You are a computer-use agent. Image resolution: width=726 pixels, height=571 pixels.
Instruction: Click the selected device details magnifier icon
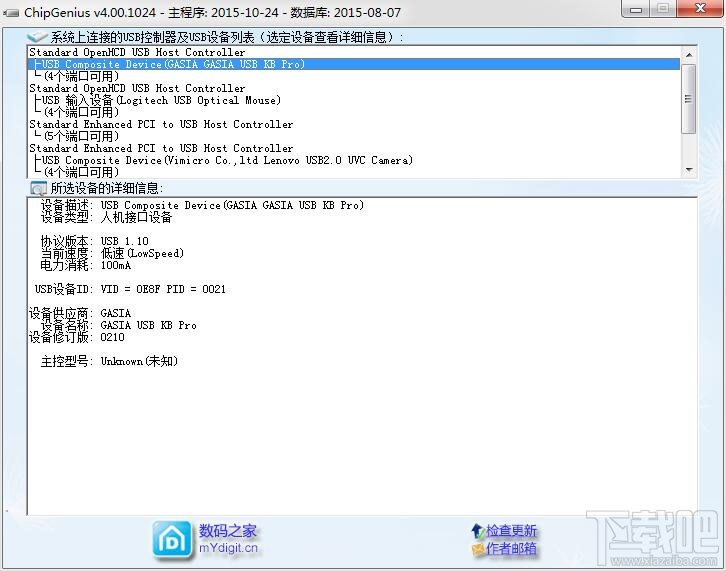pyautogui.click(x=38, y=188)
